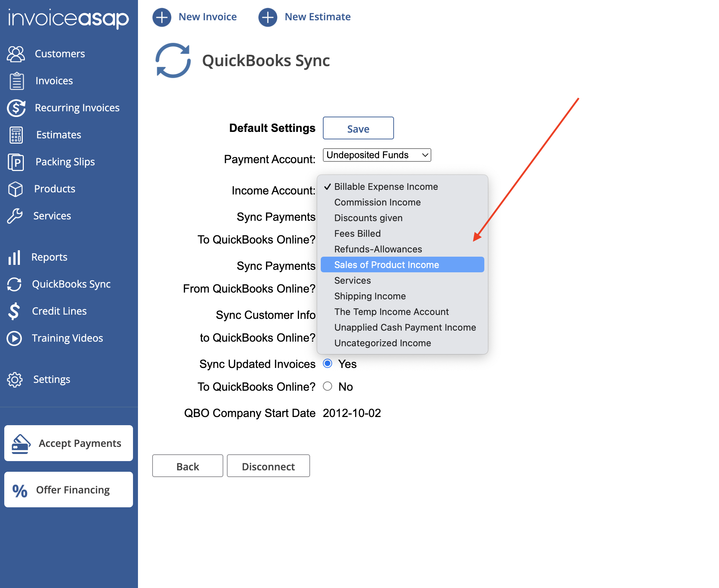Click the Products box icon
This screenshot has width=719, height=588.
15,189
